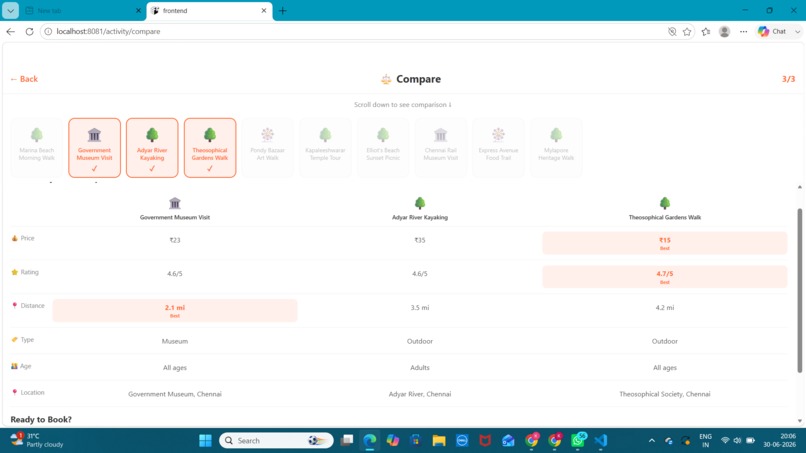Open Copilot Chat button
The width and height of the screenshot is (806, 453).
coord(773,31)
